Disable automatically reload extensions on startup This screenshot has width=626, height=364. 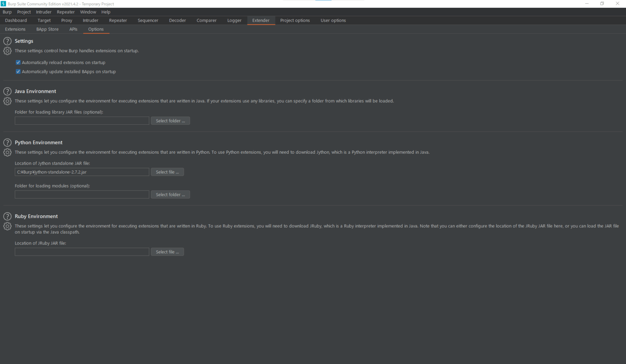18,62
